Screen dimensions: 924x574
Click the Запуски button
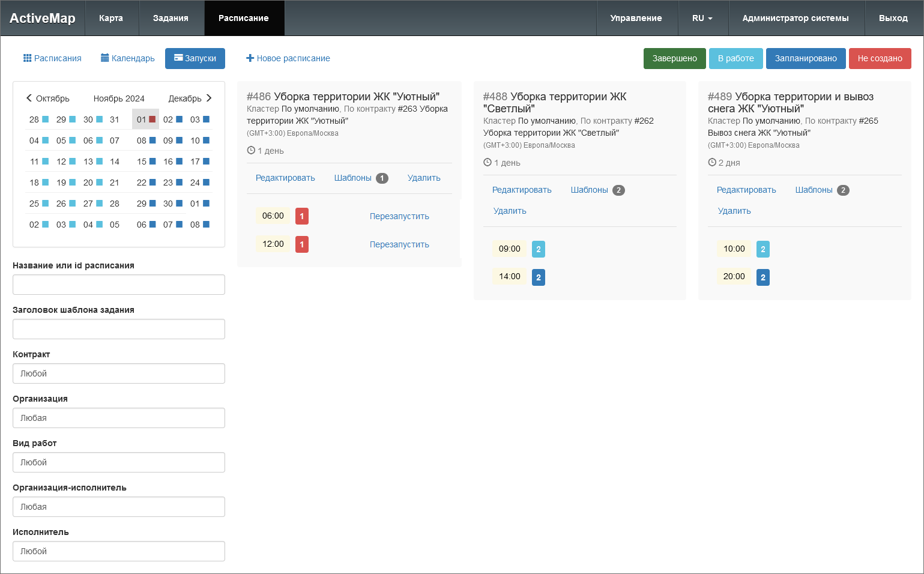click(x=195, y=58)
